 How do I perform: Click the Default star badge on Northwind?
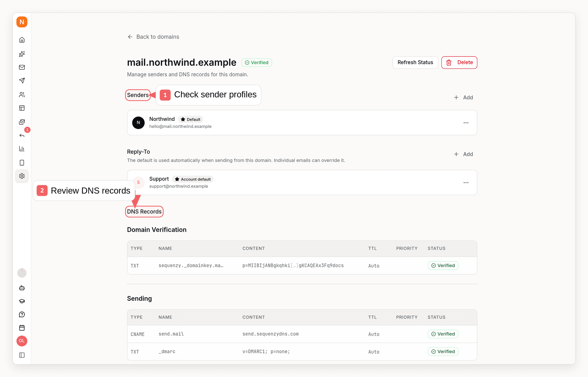[191, 119]
